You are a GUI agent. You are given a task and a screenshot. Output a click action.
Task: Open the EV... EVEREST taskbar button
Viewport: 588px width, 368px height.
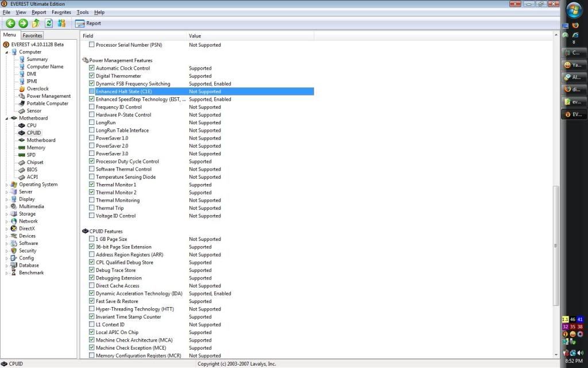(574, 114)
